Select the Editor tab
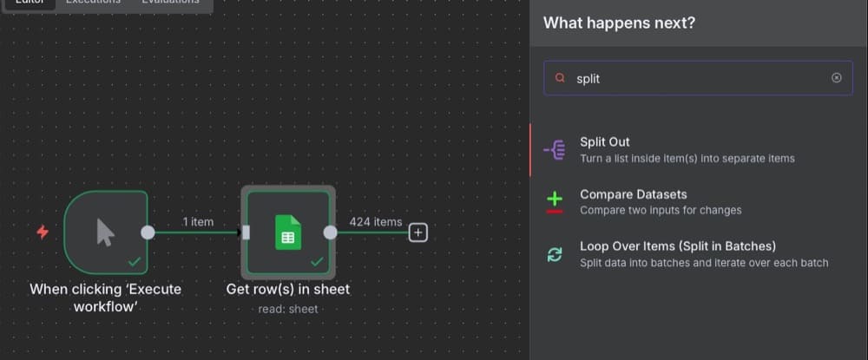 (x=30, y=3)
